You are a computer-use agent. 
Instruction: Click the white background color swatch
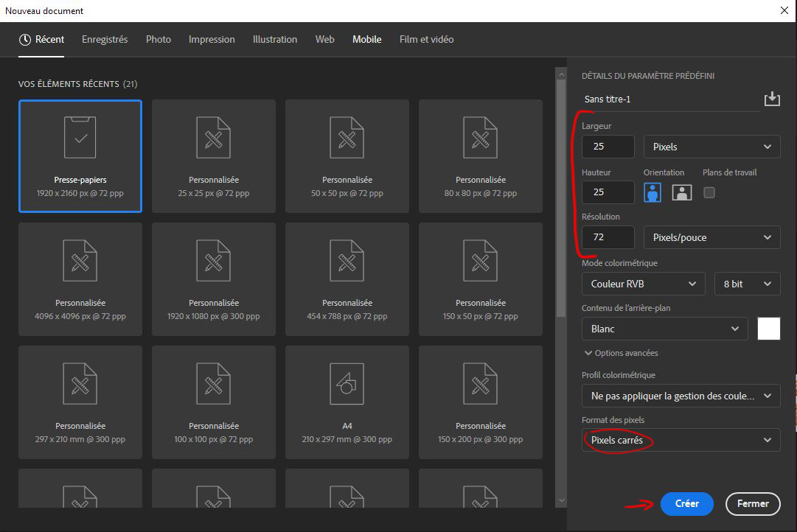[768, 329]
